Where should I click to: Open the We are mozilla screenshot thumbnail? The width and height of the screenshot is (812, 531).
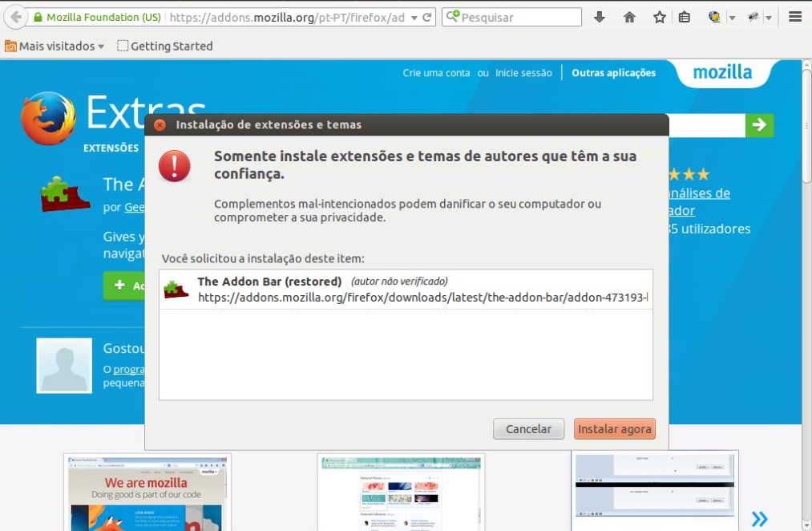click(x=147, y=491)
